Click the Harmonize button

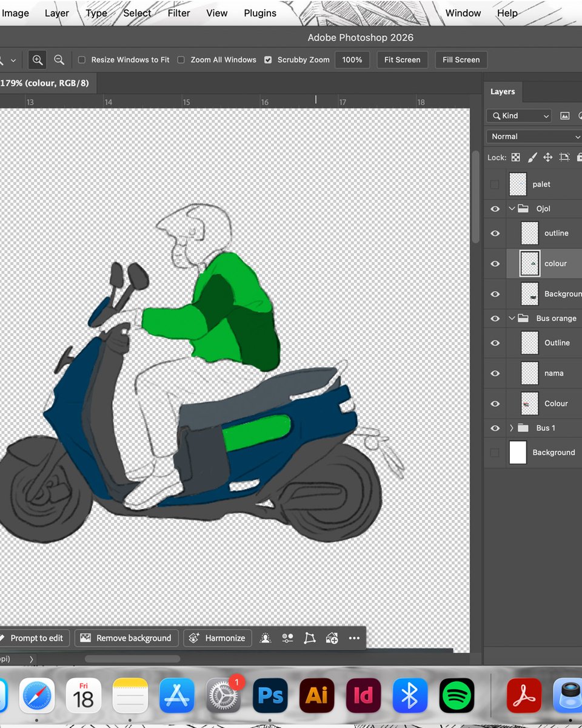217,638
